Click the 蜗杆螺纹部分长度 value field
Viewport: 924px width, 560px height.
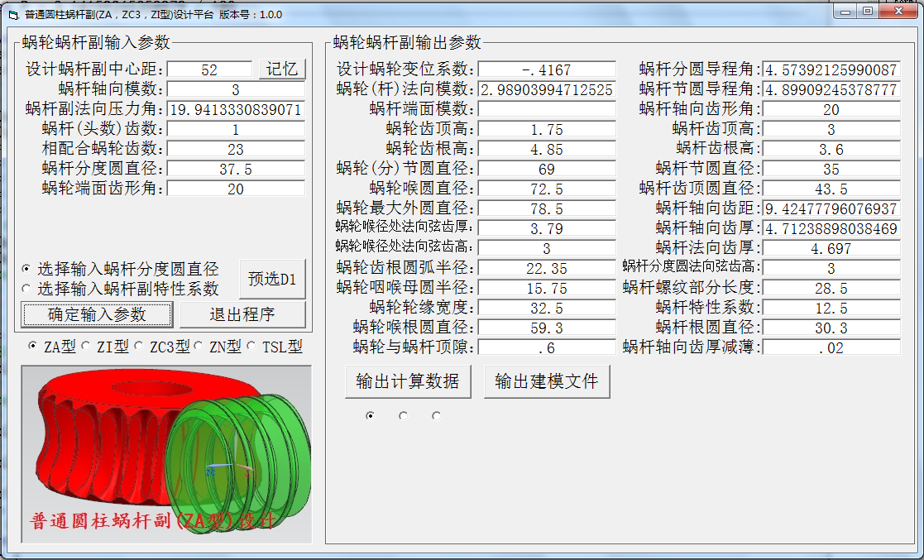[831, 288]
